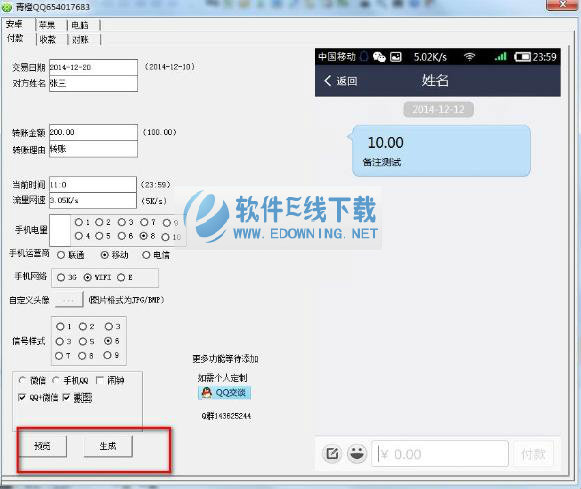
Task: Toggle the QQ+微信 checkbox
Action: pyautogui.click(x=22, y=397)
